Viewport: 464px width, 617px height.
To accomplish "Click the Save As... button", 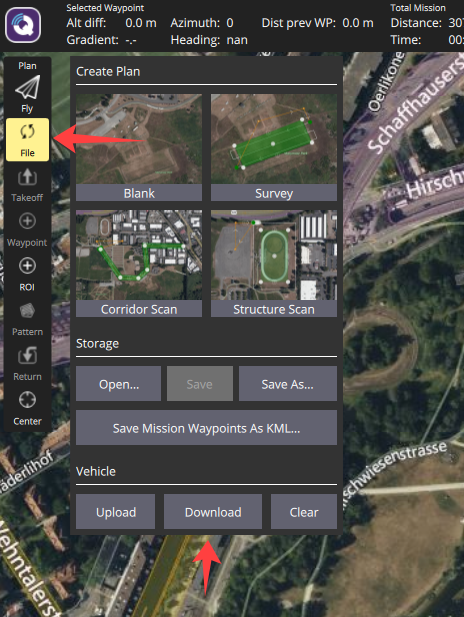I will [x=288, y=384].
